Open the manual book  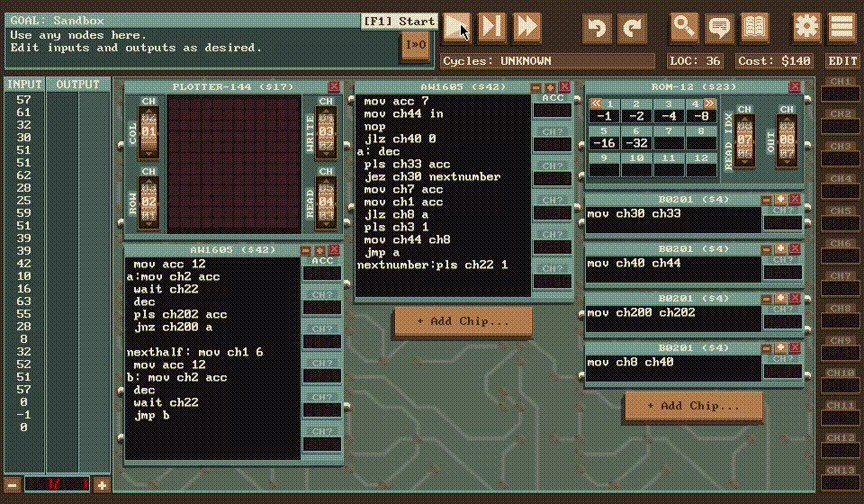[754, 26]
